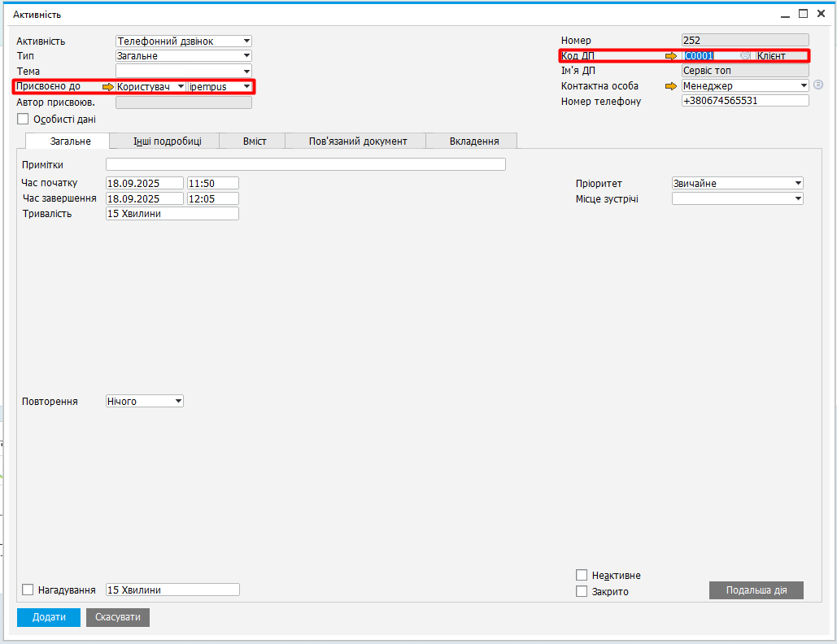Image resolution: width=837 pixels, height=644 pixels.
Task: Close the Активність window
Action: pos(821,14)
